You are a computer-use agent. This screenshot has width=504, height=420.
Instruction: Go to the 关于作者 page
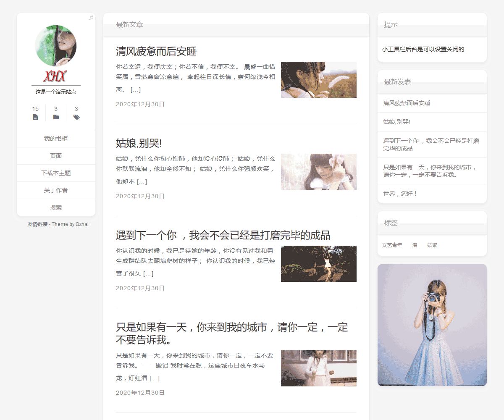coord(56,190)
